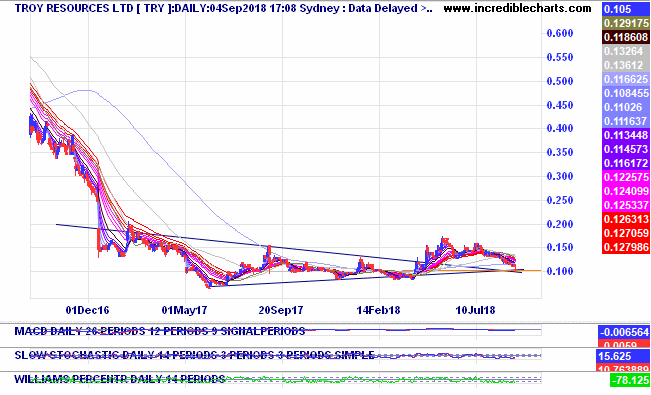The width and height of the screenshot is (651, 395).
Task: Select the 0.105 price value box
Action: (626, 9)
